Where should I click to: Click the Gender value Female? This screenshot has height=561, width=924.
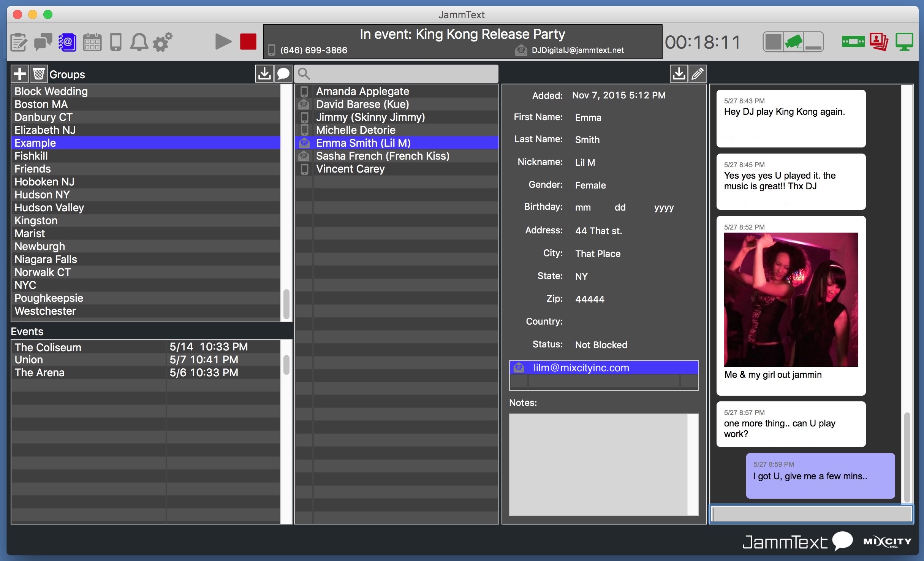tap(590, 185)
